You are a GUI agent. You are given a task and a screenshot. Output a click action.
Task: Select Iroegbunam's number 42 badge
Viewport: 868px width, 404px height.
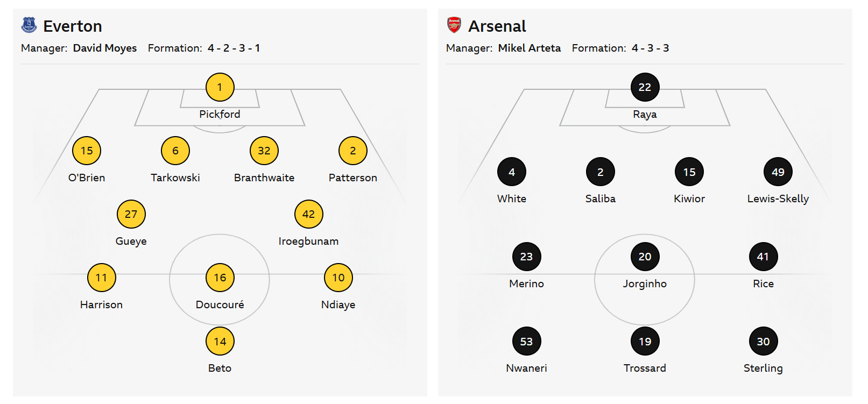(308, 214)
